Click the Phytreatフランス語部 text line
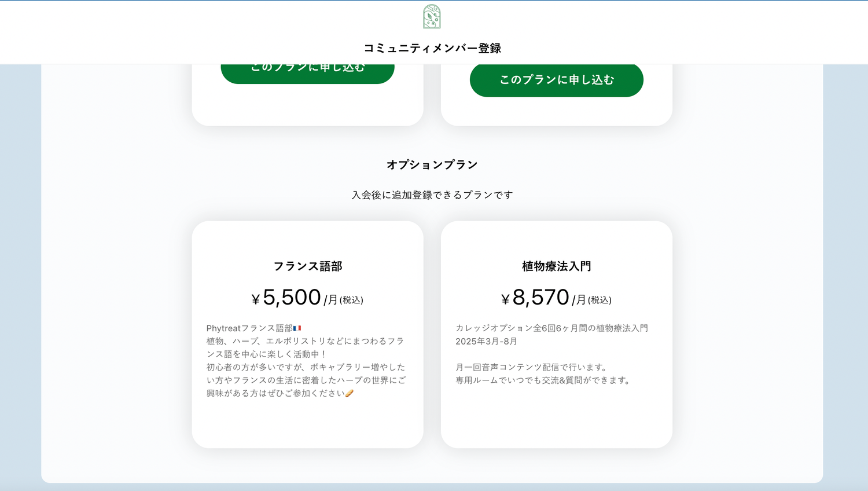 [x=249, y=328]
